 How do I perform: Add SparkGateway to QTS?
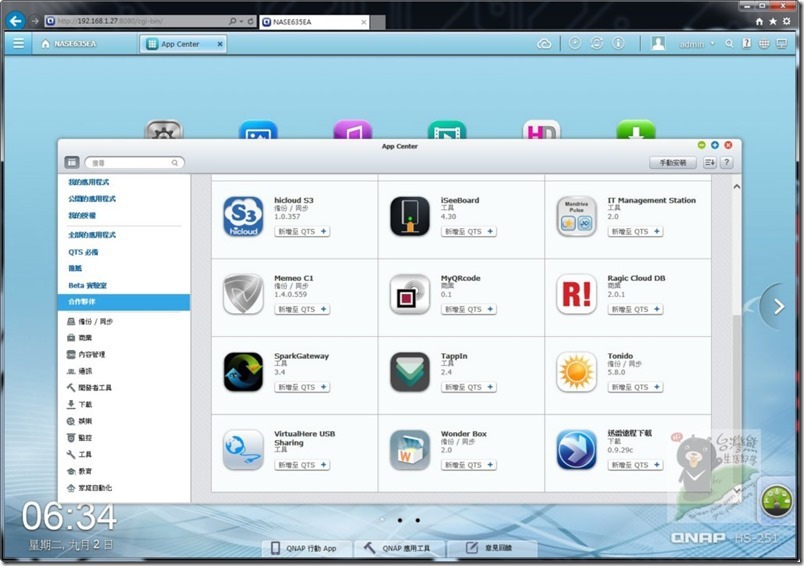302,387
